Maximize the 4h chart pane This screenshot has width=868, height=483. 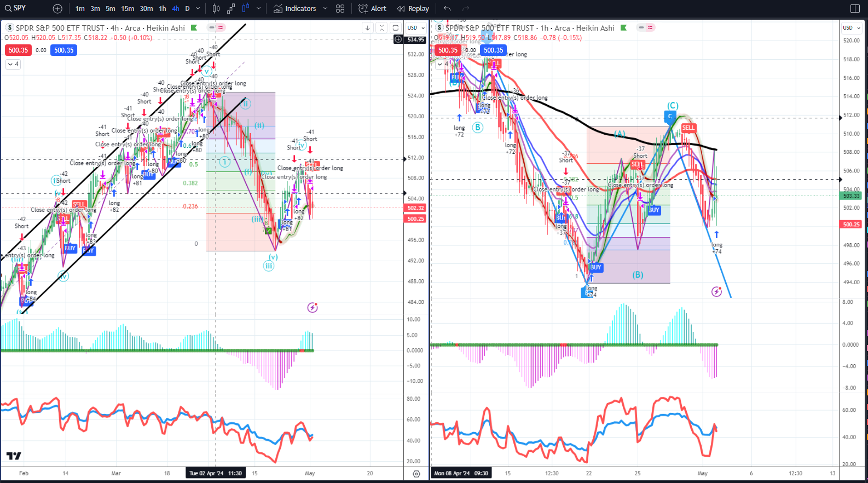click(395, 28)
